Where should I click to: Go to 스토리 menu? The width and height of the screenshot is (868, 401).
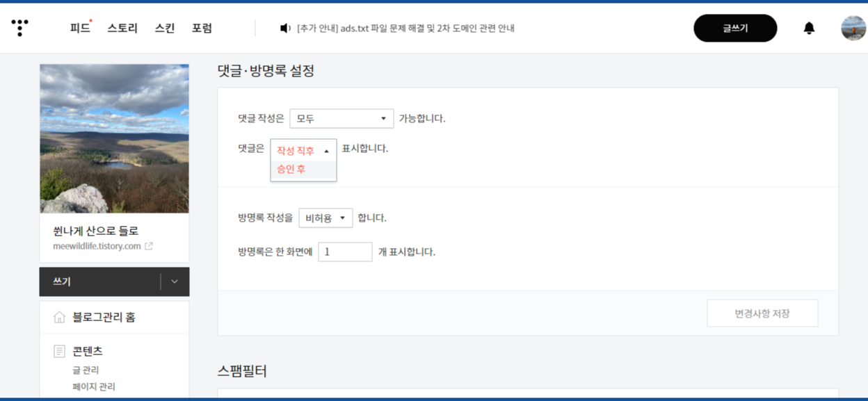coord(122,28)
